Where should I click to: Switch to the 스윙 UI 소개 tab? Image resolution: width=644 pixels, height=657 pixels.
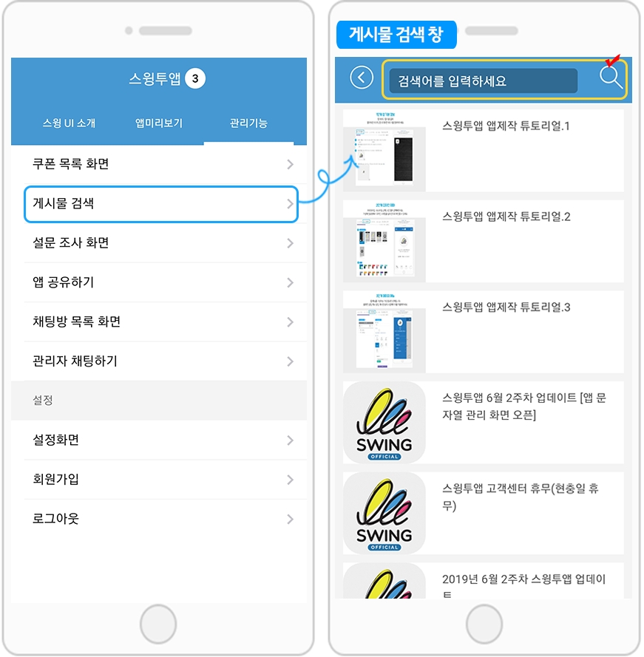[x=70, y=123]
